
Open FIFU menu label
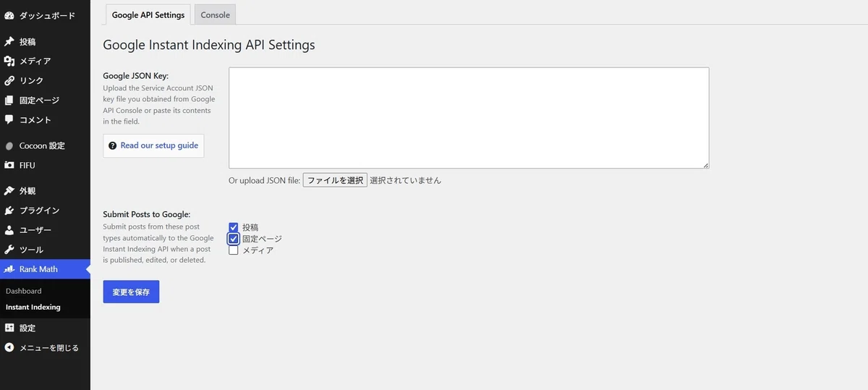tap(27, 166)
